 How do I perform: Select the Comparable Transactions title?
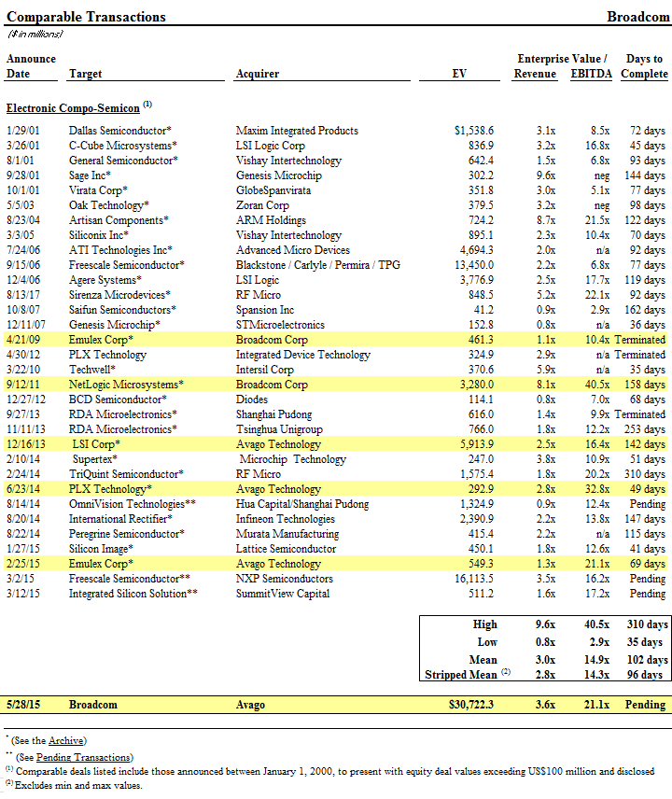pos(86,17)
